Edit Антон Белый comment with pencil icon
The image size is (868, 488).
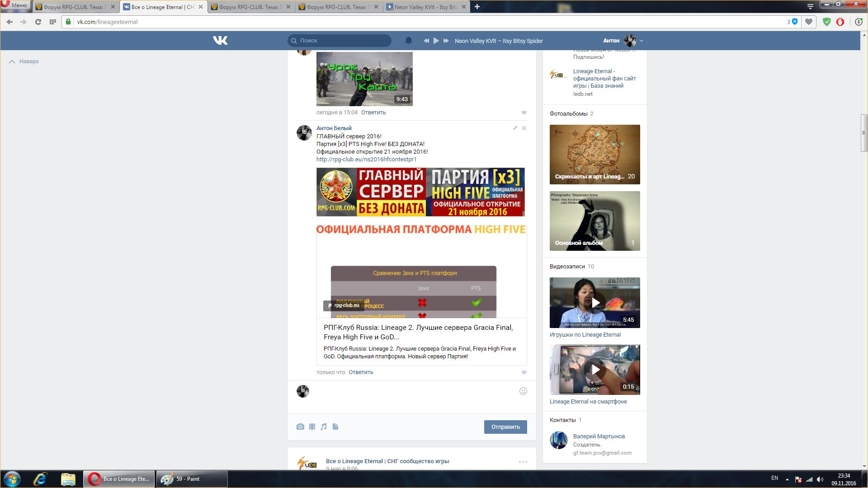pos(515,128)
